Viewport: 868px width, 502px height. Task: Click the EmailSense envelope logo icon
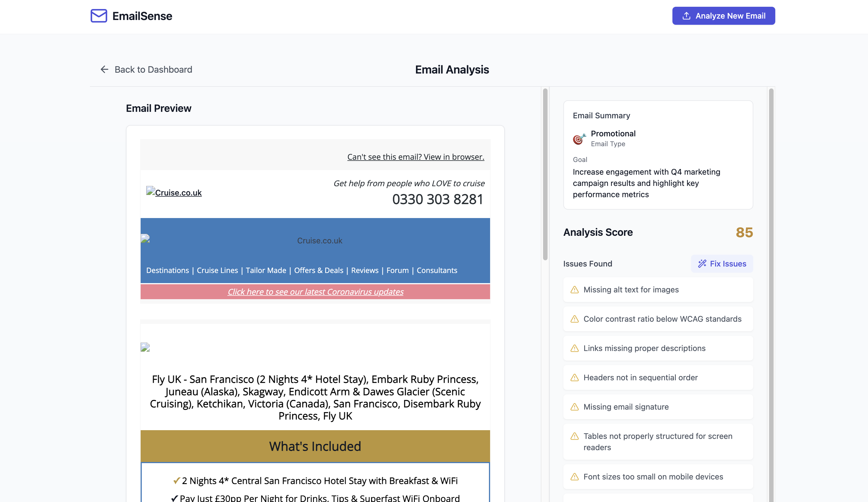coord(99,16)
